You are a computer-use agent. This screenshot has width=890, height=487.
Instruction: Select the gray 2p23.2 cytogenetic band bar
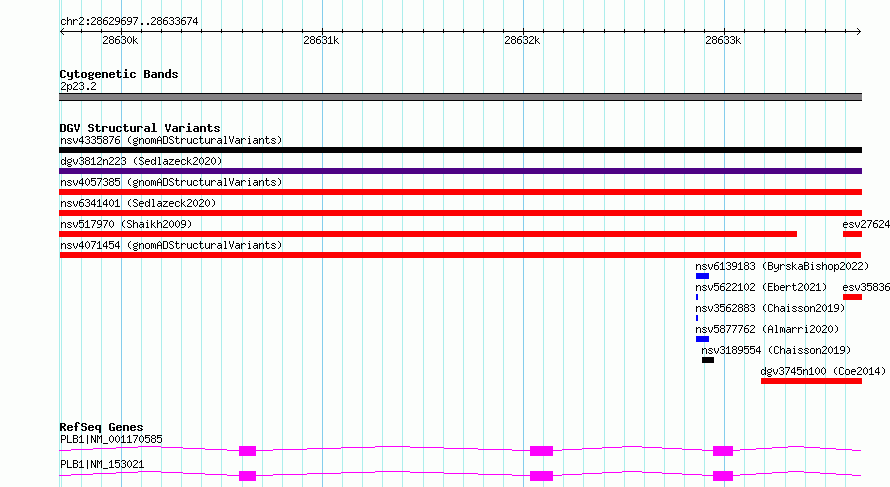pyautogui.click(x=460, y=97)
